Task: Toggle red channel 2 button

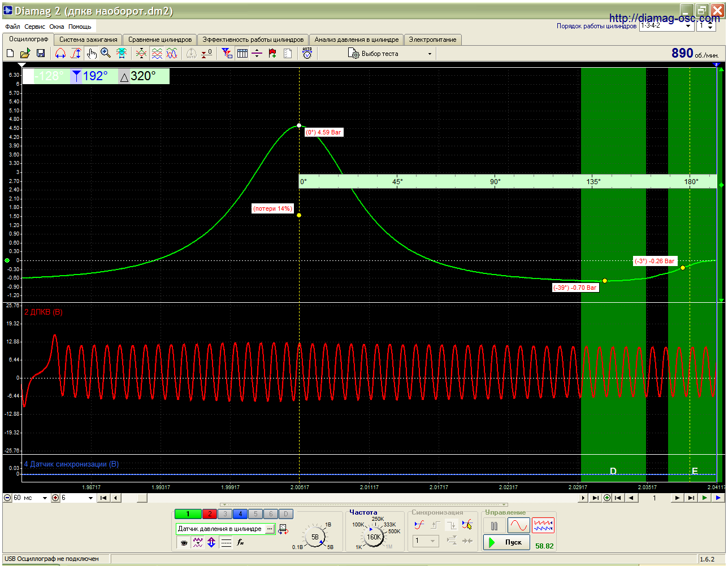Action: 210,513
